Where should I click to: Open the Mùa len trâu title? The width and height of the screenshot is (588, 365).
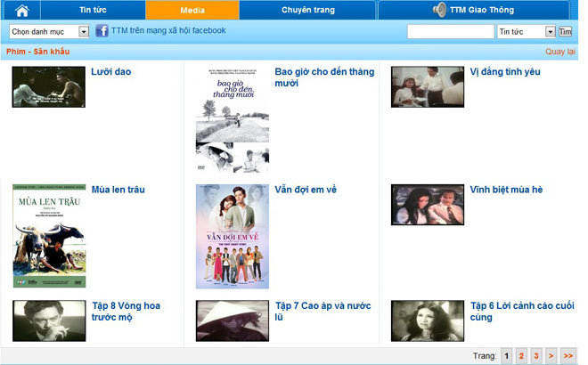(118, 190)
